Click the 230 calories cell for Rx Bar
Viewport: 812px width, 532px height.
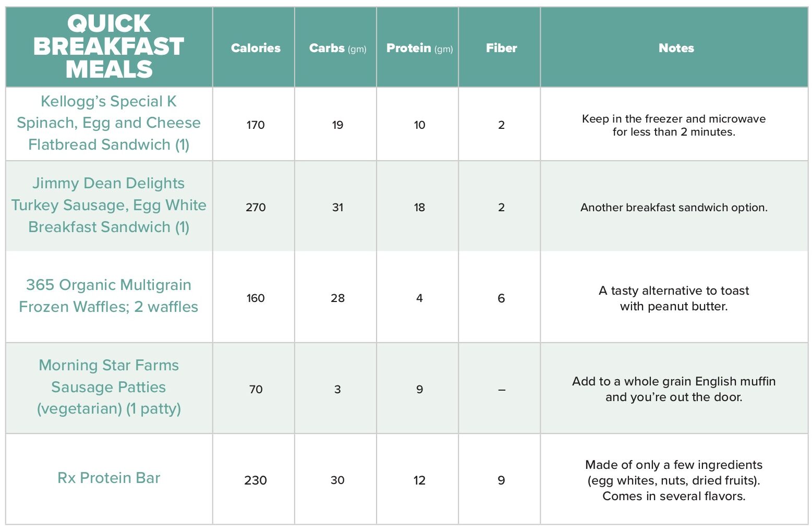(256, 480)
